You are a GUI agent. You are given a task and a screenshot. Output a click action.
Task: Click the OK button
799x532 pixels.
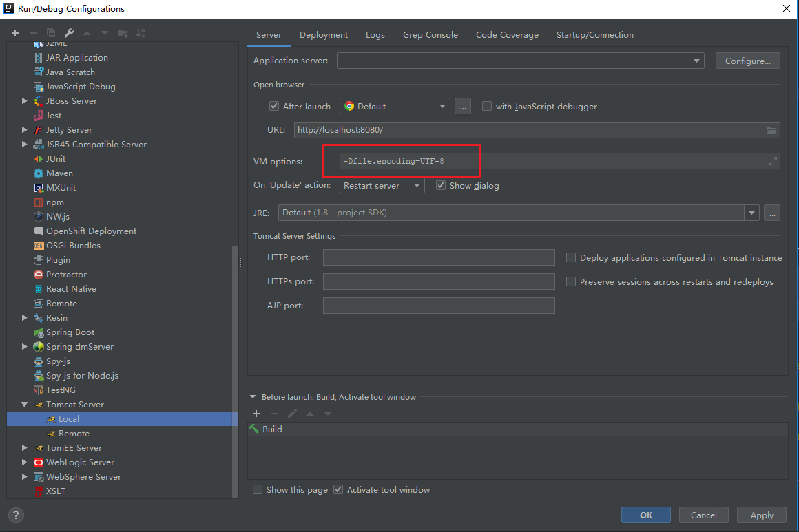645,515
